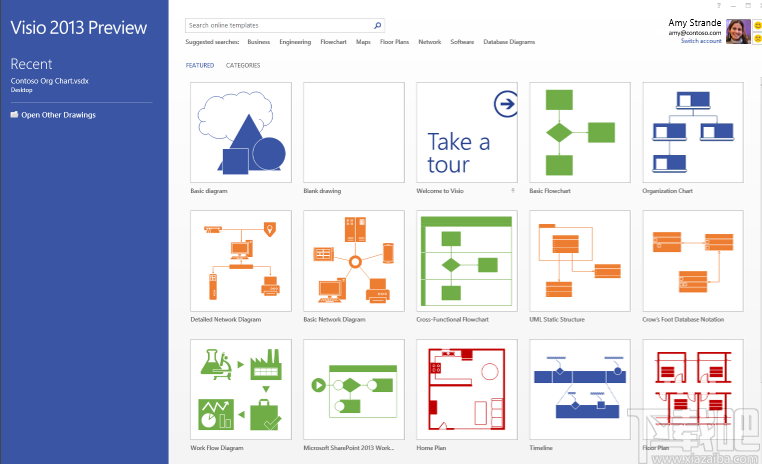Image resolution: width=762 pixels, height=464 pixels.
Task: Click the amy@contoso.com email text
Action: pyautogui.click(x=695, y=33)
